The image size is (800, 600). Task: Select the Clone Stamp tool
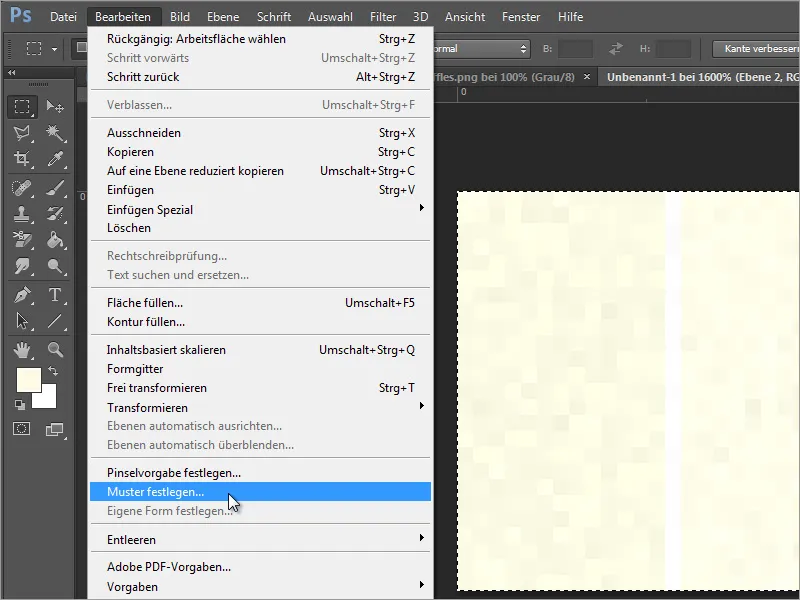point(22,214)
